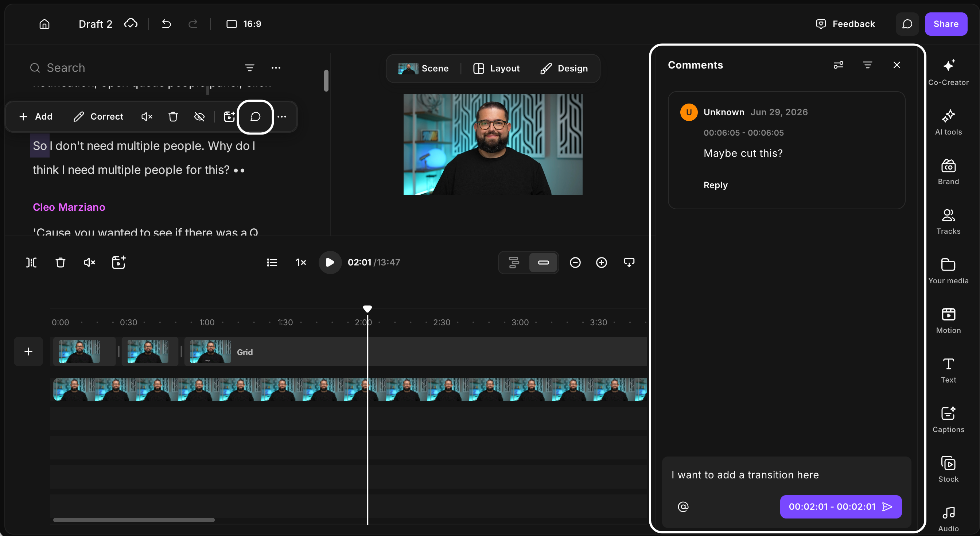Mute selection via the speaker icon above the timeline
This screenshot has height=536, width=980.
click(89, 262)
